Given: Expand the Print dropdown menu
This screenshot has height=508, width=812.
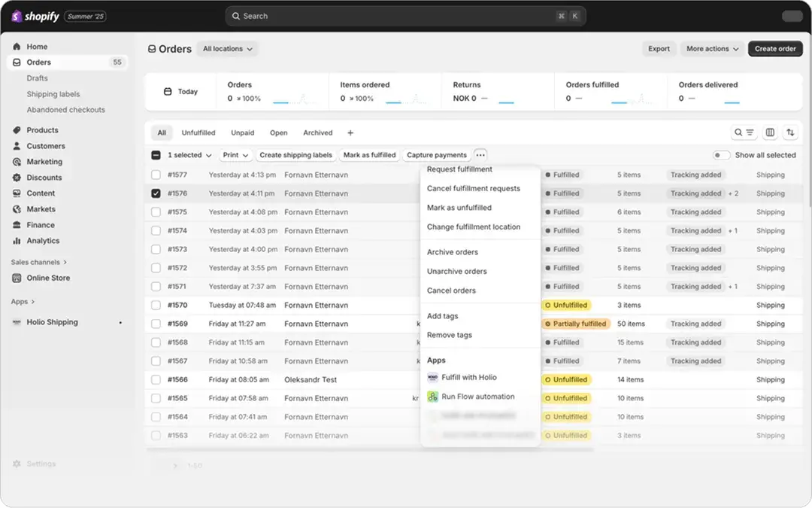Looking at the screenshot, I should 235,155.
